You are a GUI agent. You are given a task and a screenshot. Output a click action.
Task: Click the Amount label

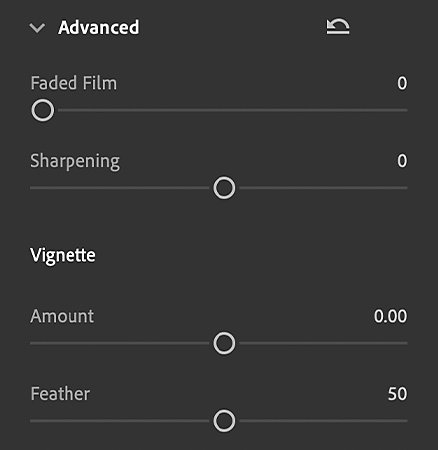tap(62, 316)
